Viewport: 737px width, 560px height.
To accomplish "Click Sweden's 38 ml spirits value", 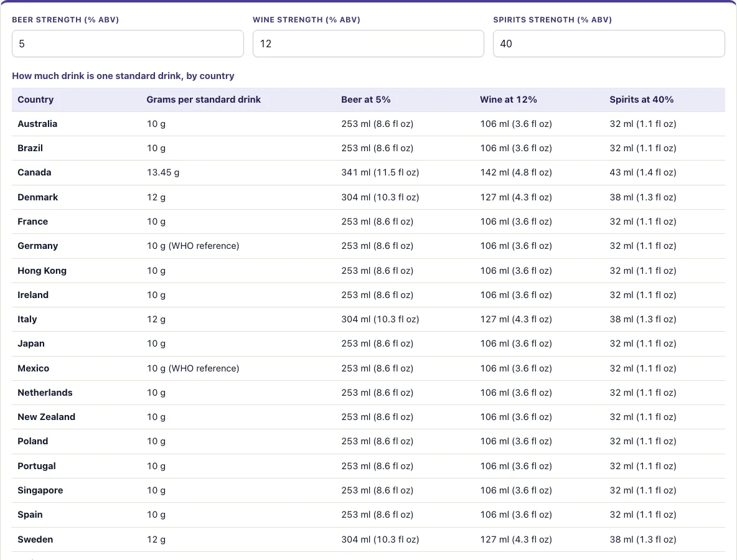I will point(643,539).
